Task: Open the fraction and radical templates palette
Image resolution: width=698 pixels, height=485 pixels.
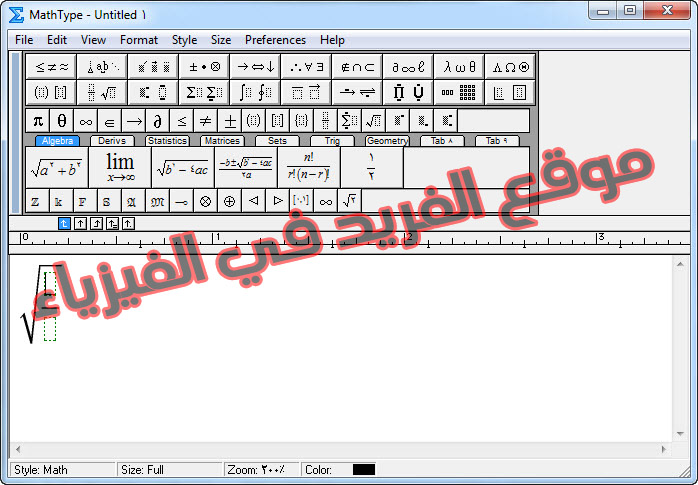Action: (x=102, y=92)
